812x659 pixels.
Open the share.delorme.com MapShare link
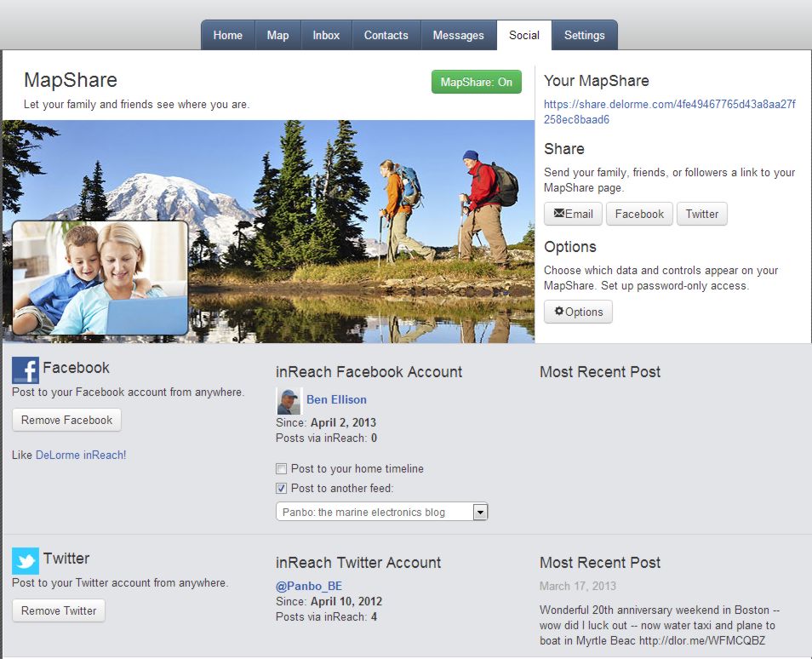pyautogui.click(x=670, y=112)
